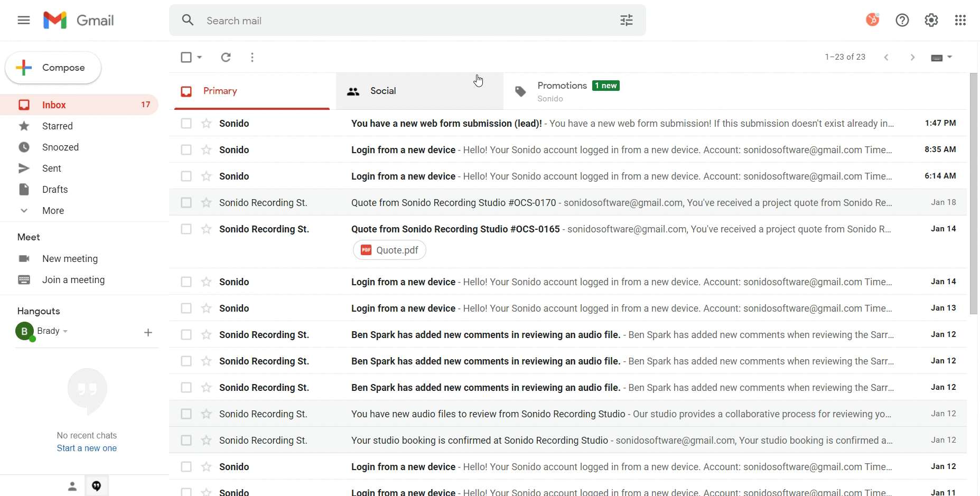Image resolution: width=980 pixels, height=496 pixels.
Task: Switch to the Promotions tab
Action: click(x=586, y=91)
